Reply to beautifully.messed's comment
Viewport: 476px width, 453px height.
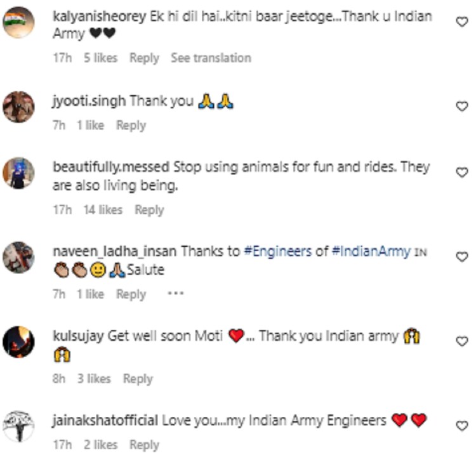(149, 209)
